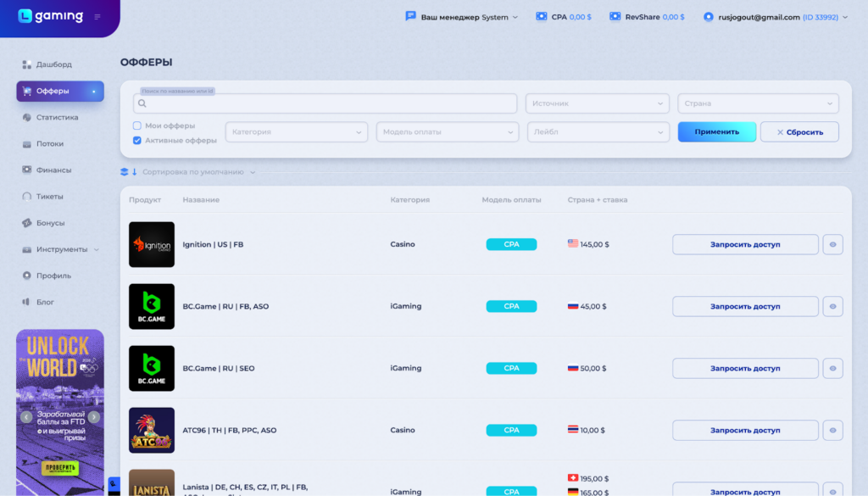Click the user avatar icon
The image size is (868, 496).
point(708,17)
